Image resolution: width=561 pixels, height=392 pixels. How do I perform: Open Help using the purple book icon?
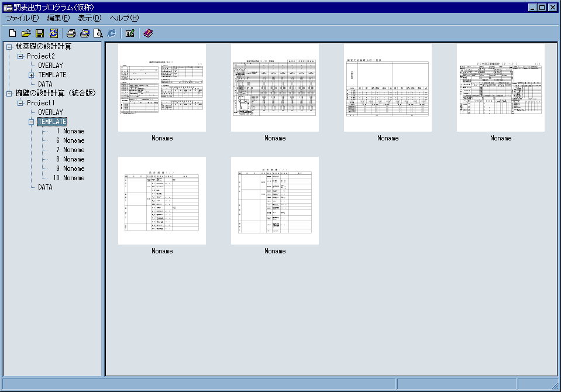(147, 33)
